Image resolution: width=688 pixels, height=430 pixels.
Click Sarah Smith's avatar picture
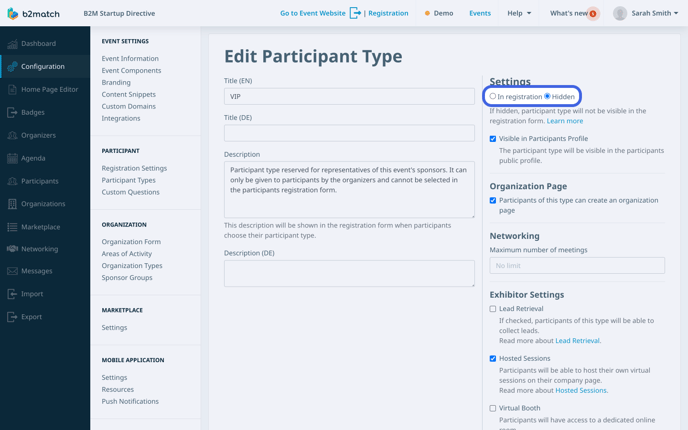tap(620, 13)
